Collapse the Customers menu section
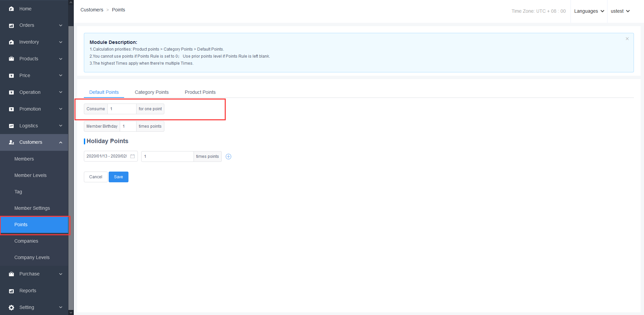 pos(61,142)
